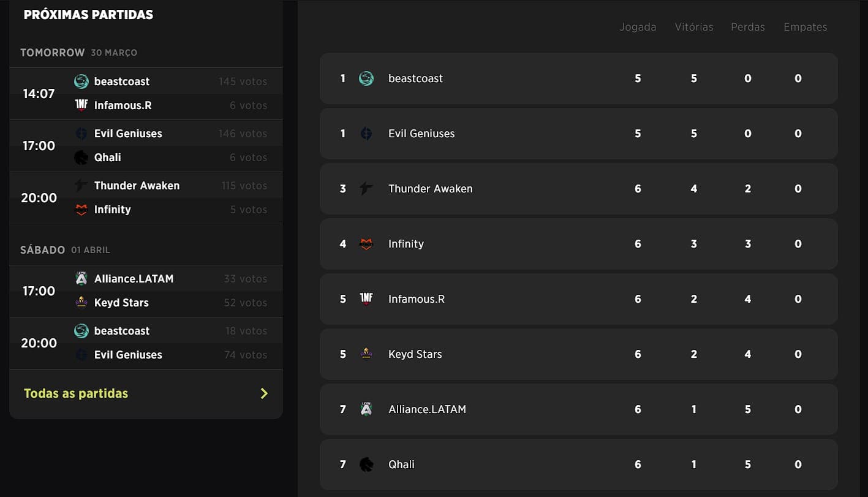Open the Thunder Awaken standings row
The height and width of the screenshot is (497, 868).
578,189
